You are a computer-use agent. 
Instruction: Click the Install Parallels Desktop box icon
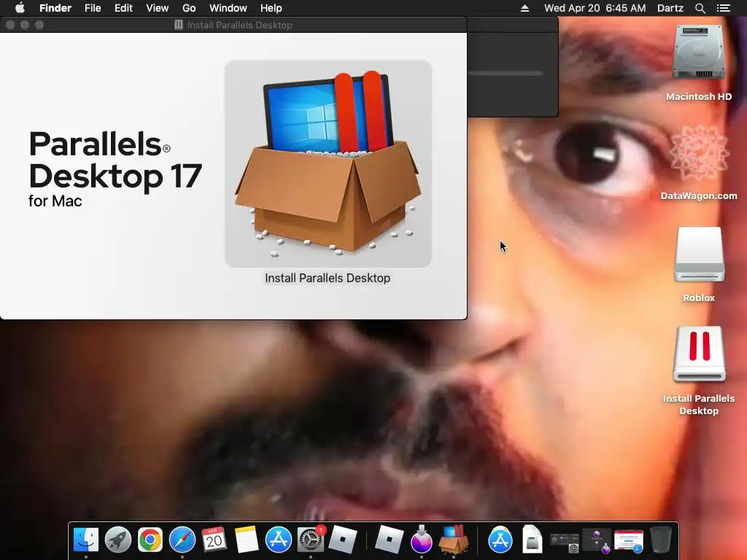[328, 163]
